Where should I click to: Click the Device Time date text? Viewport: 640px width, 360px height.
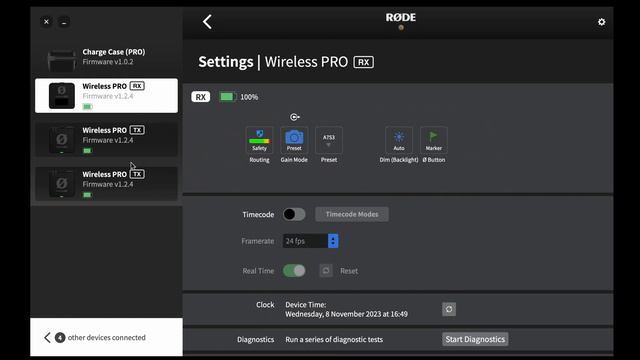point(346,314)
